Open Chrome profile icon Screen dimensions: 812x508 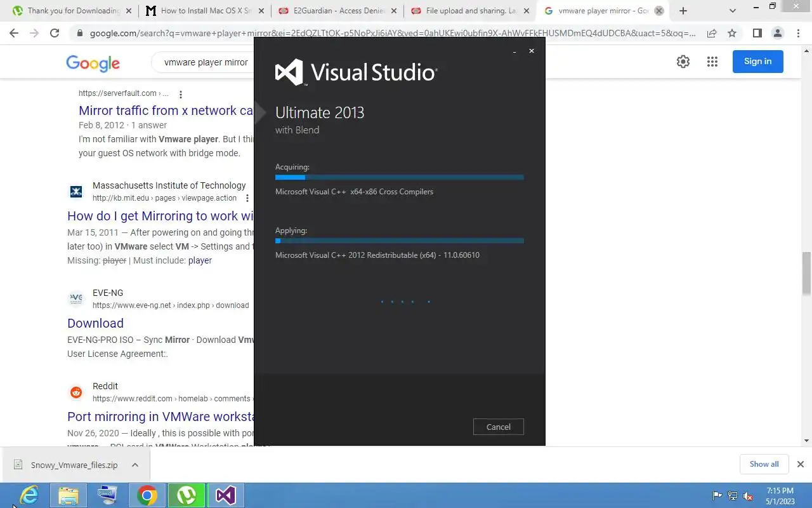(777, 33)
